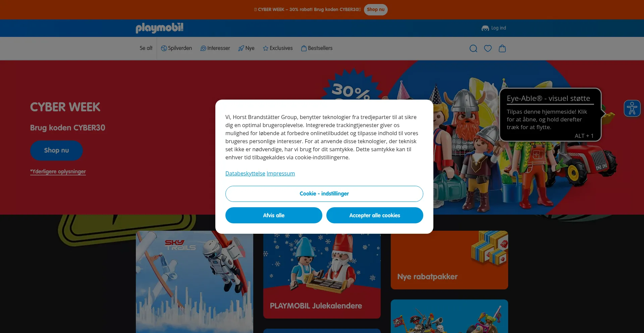Image resolution: width=644 pixels, height=333 pixels.
Task: Open the Nye rabatpakker tile
Action: point(449,260)
